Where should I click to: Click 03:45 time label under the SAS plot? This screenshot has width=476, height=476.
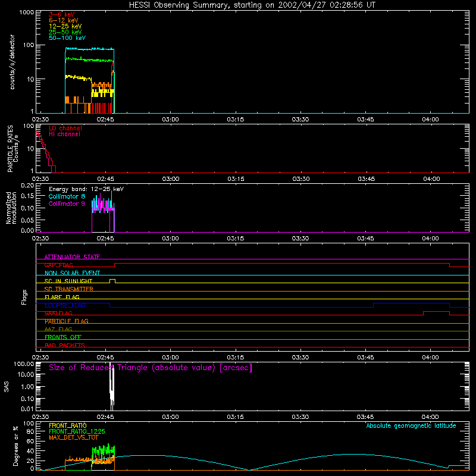pyautogui.click(x=365, y=417)
